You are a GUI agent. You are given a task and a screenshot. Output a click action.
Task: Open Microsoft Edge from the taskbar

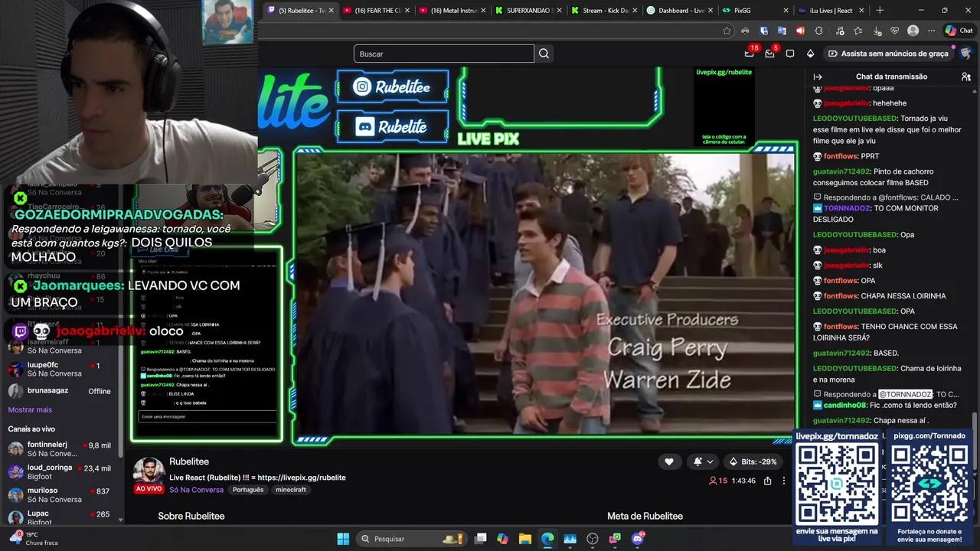(547, 539)
